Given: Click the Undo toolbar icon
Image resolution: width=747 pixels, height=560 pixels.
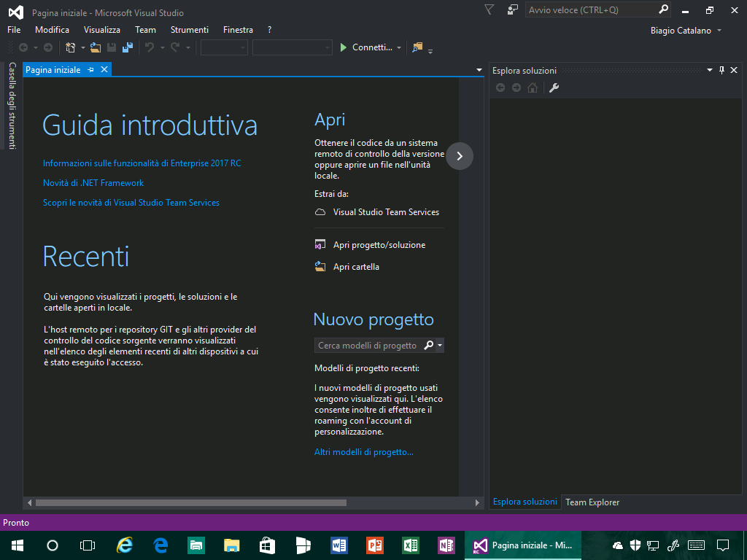Looking at the screenshot, I should tap(150, 47).
